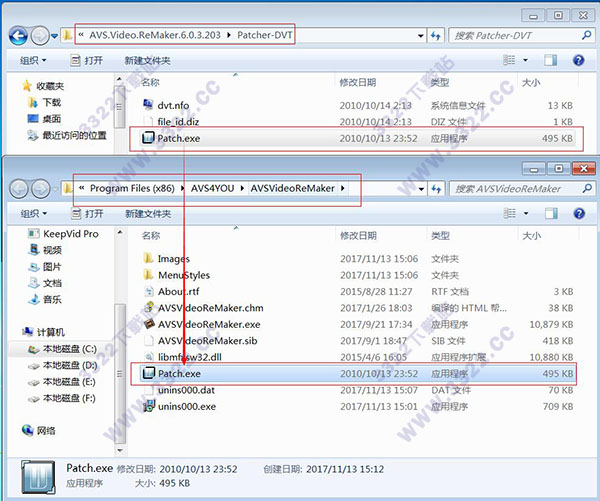Select AVSVideoReMaker.exe application
Viewport: 600px width, 501px height.
coord(209,325)
